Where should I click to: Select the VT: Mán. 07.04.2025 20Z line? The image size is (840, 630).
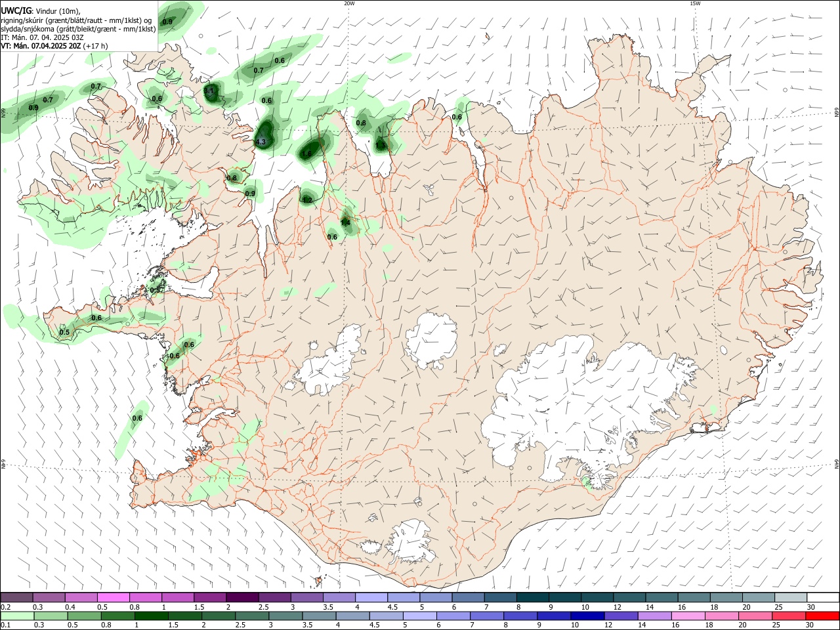[x=54, y=46]
